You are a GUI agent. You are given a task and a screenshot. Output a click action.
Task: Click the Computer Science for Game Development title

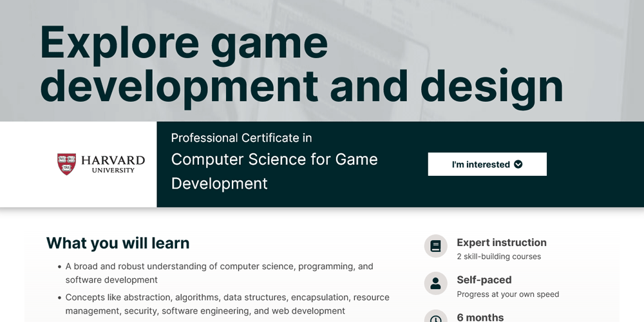(x=274, y=171)
